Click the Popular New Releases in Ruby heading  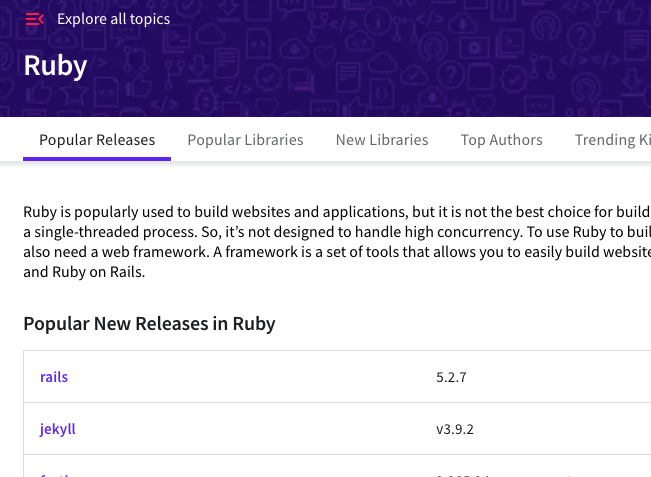point(149,324)
